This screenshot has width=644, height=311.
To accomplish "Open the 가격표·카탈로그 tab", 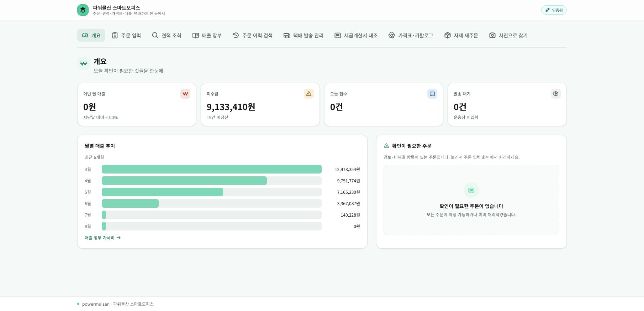I will point(411,35).
